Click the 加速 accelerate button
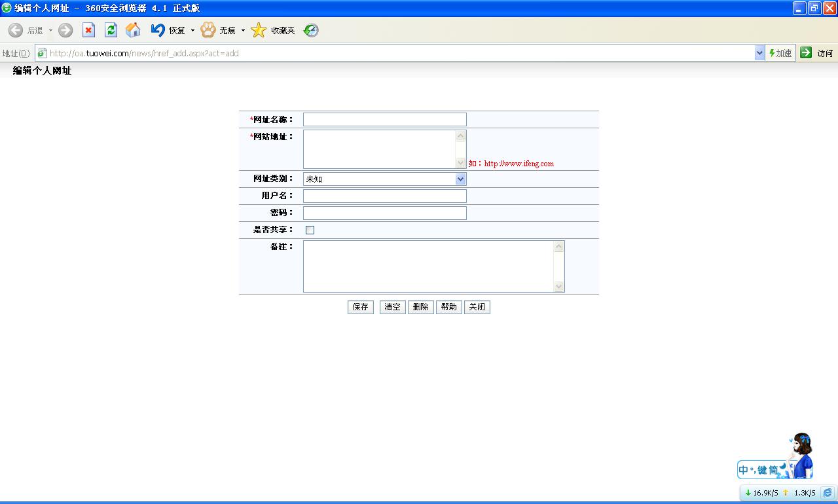This screenshot has height=504, width=838. [x=780, y=53]
